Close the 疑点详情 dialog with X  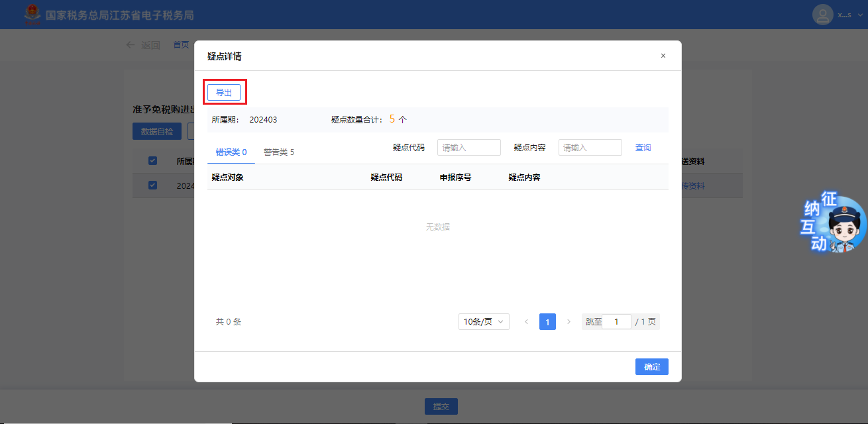pos(663,56)
